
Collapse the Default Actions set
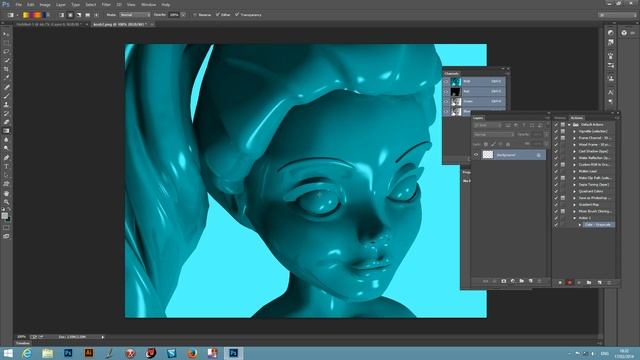coord(569,124)
